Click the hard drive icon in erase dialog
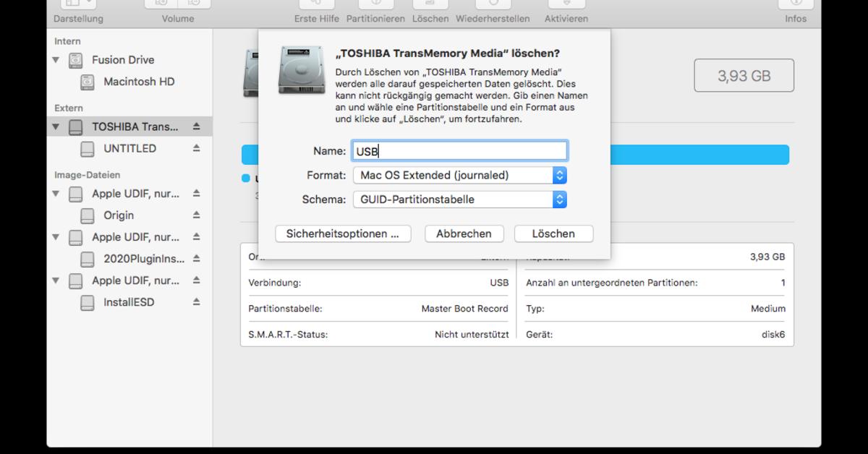The height and width of the screenshot is (454, 868). tap(301, 69)
